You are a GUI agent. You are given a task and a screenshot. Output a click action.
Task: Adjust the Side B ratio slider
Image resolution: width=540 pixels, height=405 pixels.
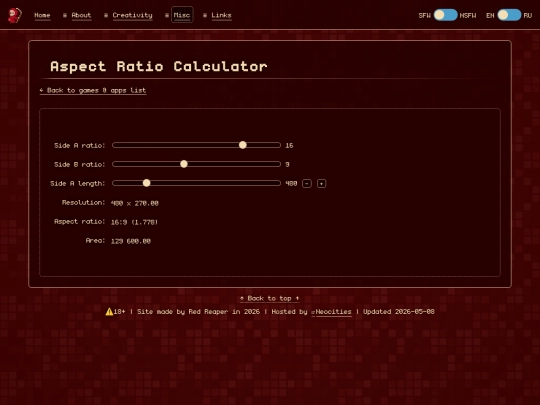196,164
